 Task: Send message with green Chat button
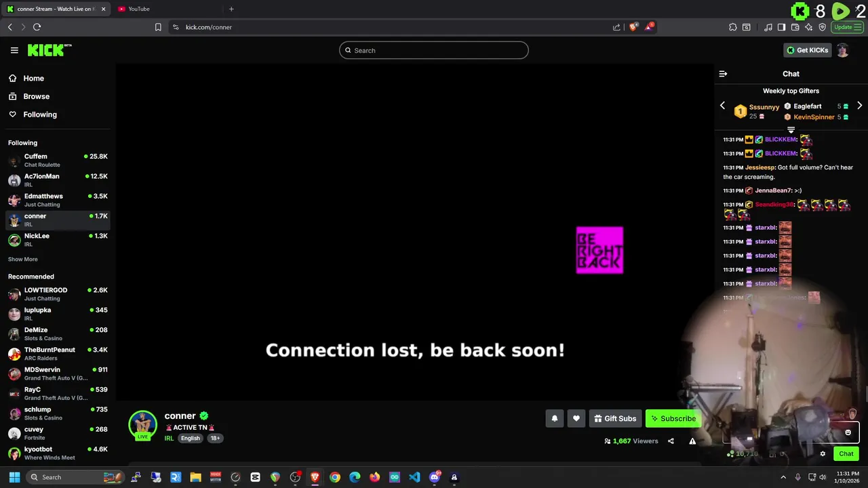click(846, 454)
